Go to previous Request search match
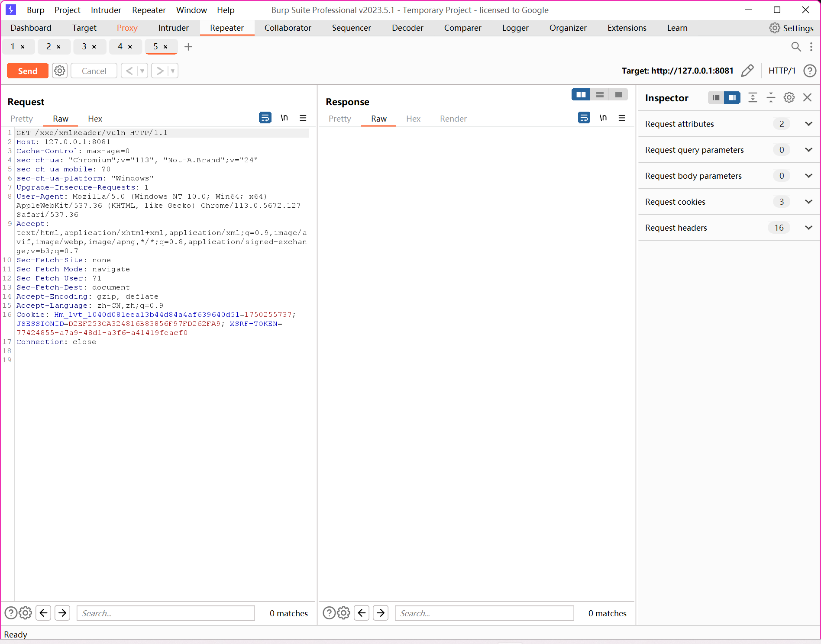This screenshot has height=644, width=821. (43, 613)
